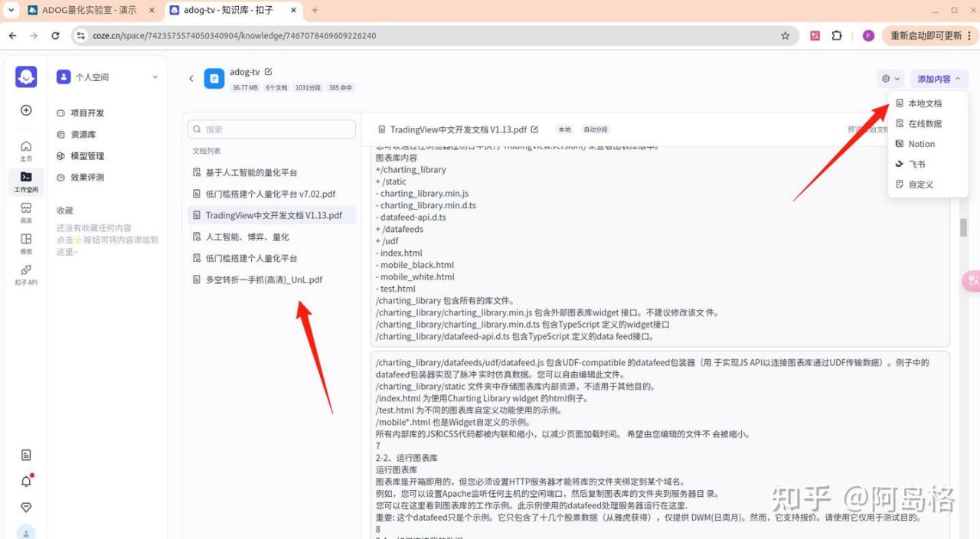980x539 pixels.
Task: Choose 本地文档 from the menu
Action: (x=928, y=103)
